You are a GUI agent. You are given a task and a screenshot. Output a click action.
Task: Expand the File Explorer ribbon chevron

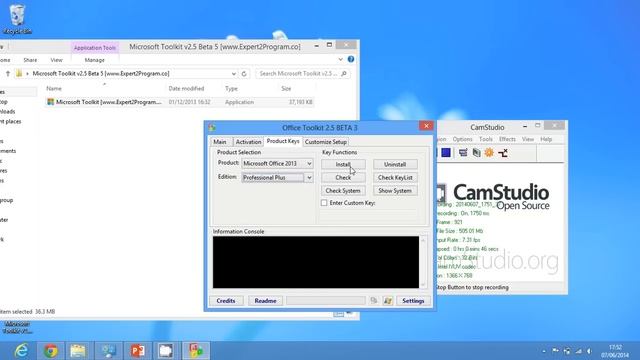340,60
